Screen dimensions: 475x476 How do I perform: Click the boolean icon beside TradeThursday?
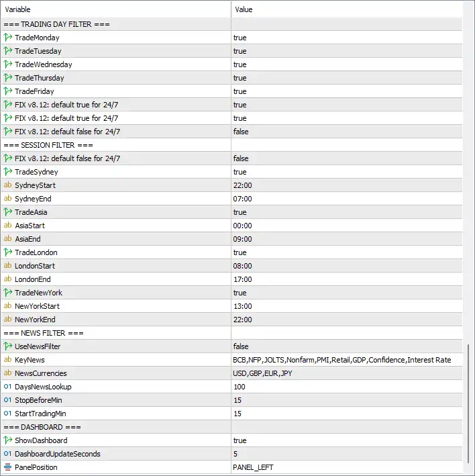[x=8, y=78]
